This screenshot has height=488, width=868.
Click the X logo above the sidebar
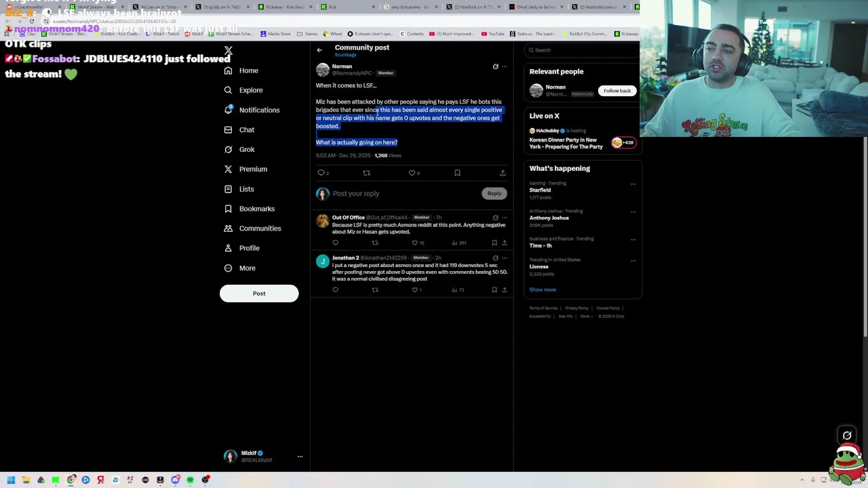(229, 51)
